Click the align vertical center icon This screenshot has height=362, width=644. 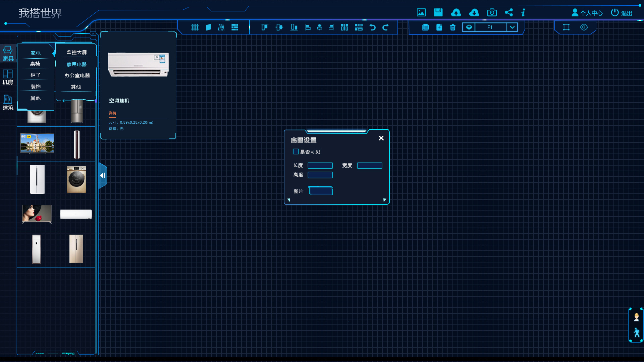tap(279, 27)
